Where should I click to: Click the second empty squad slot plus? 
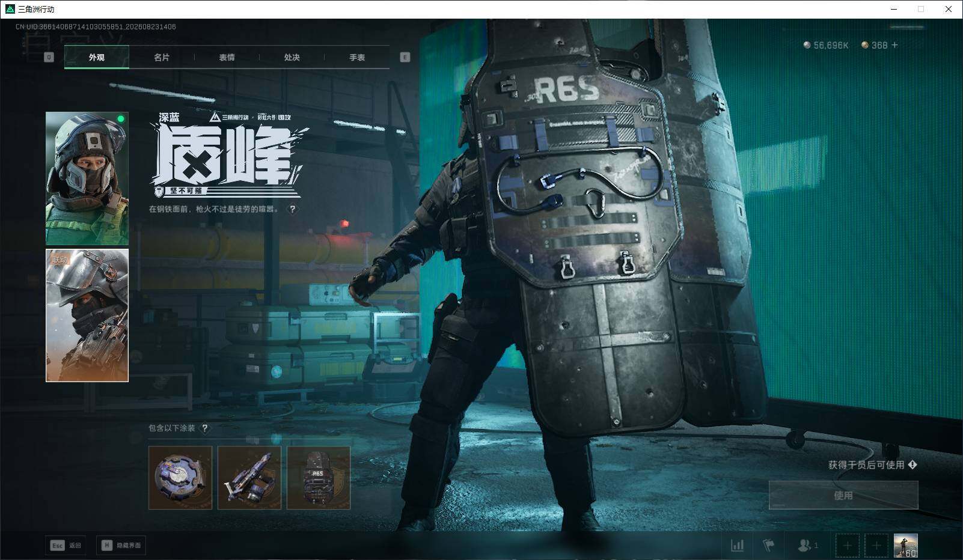pyautogui.click(x=876, y=546)
